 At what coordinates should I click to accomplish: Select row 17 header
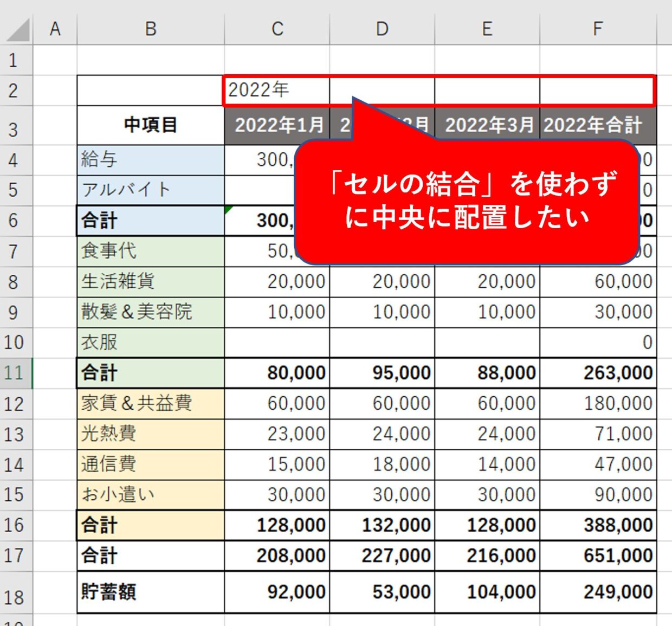coord(16,556)
